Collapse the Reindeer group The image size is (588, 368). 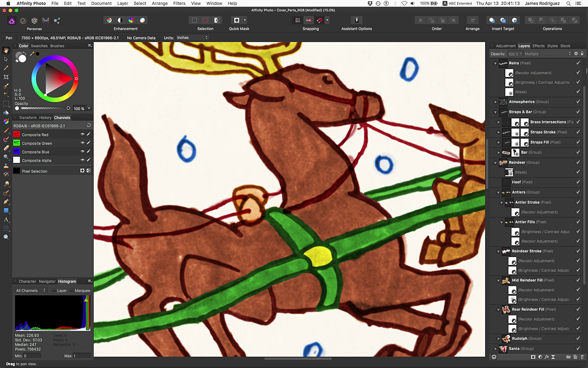pyautogui.click(x=495, y=162)
